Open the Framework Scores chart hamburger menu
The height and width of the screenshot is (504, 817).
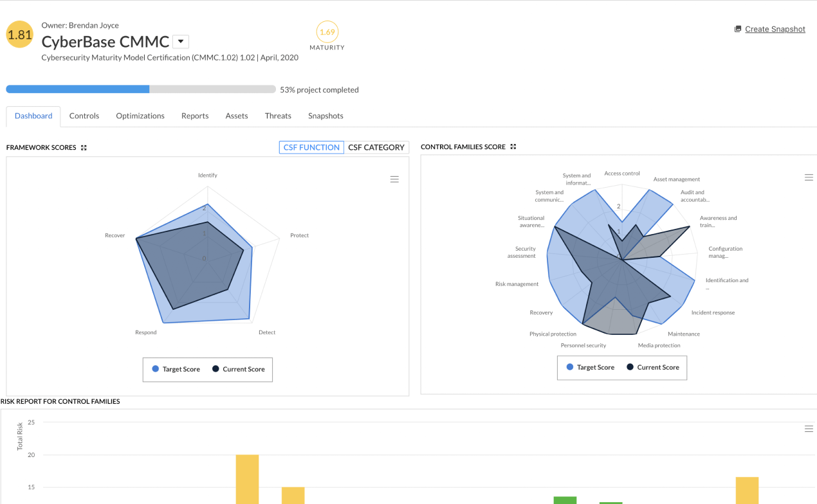pos(394,179)
